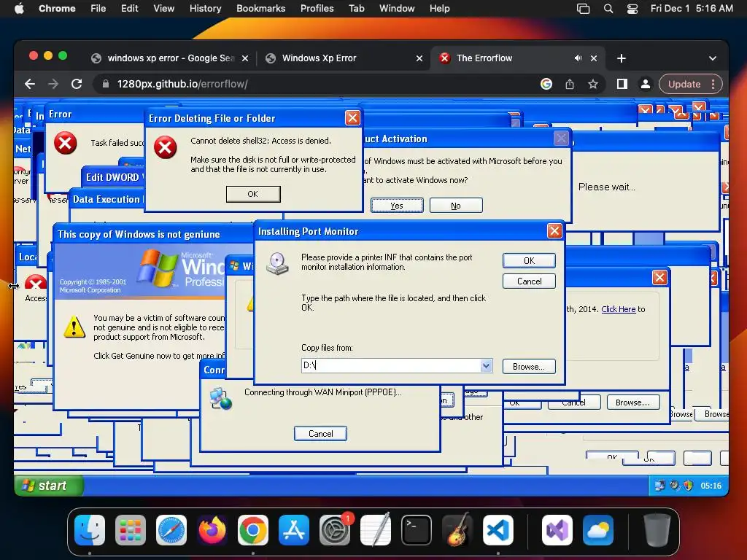747x560 pixels.
Task: Click No in Product Activation dialog
Action: 456,205
